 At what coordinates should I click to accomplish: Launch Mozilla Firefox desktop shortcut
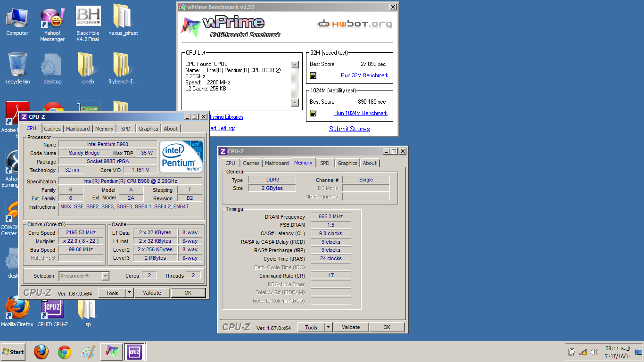coord(17,312)
